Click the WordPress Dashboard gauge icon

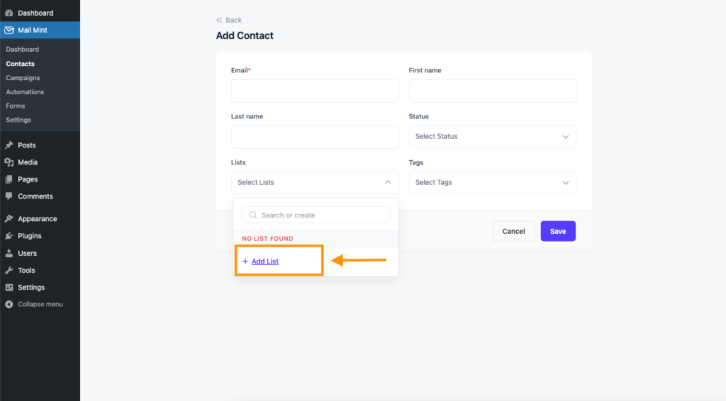pyautogui.click(x=9, y=13)
